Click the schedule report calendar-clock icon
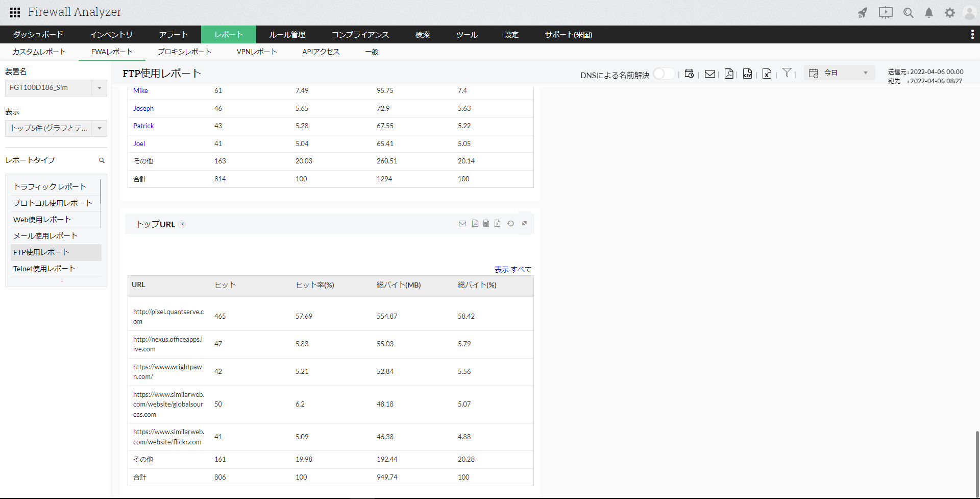 (689, 74)
